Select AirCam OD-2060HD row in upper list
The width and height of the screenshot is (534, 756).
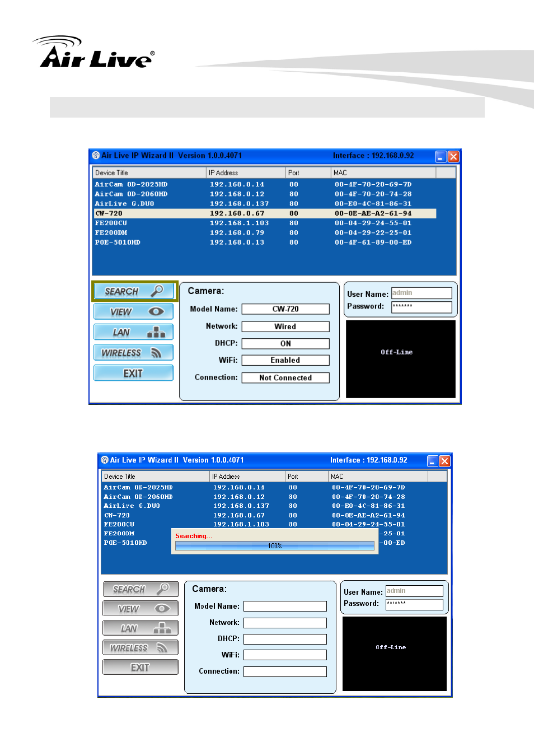point(264,194)
